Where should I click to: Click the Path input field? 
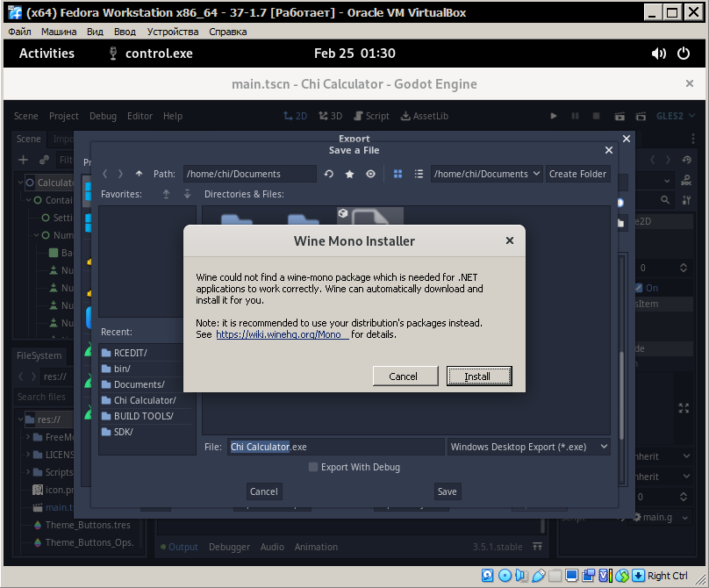click(249, 174)
